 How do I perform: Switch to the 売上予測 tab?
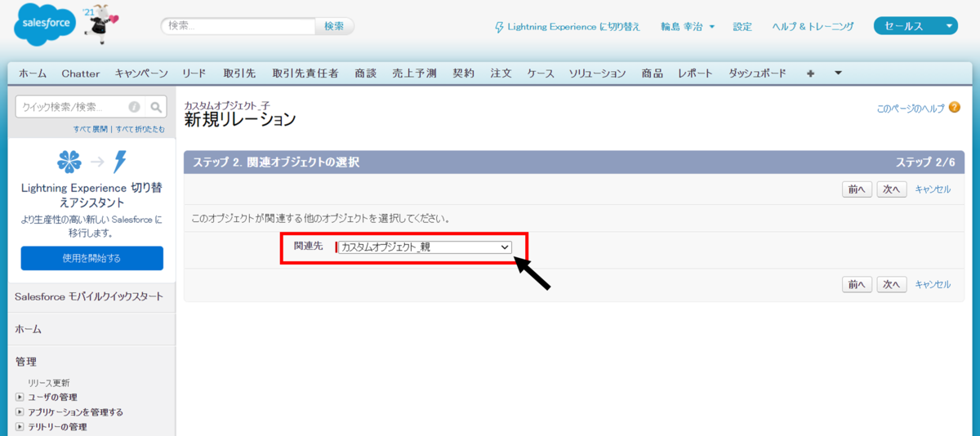pos(414,73)
